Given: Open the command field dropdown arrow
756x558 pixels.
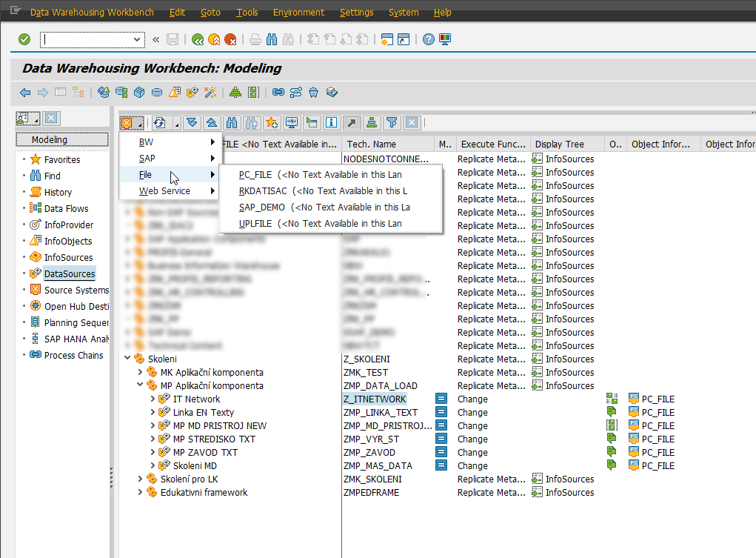Looking at the screenshot, I should click(x=137, y=39).
